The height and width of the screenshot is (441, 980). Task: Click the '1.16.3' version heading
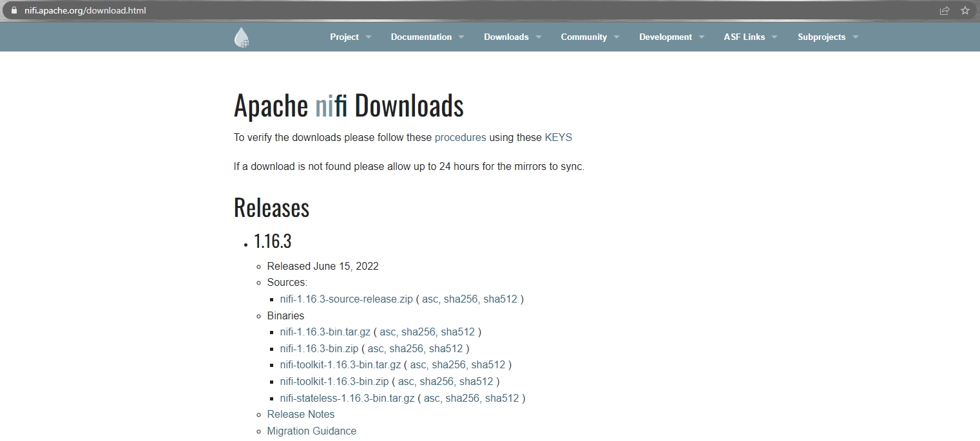coord(273,241)
